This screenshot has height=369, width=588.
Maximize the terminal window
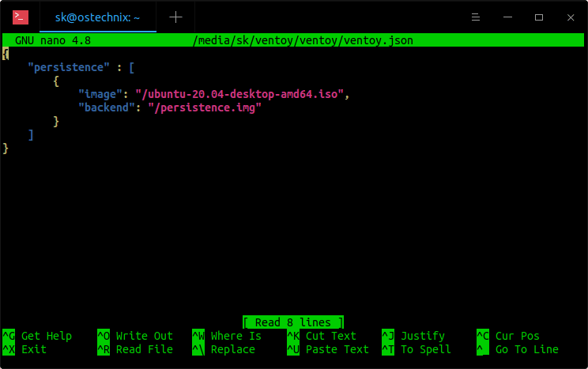539,17
